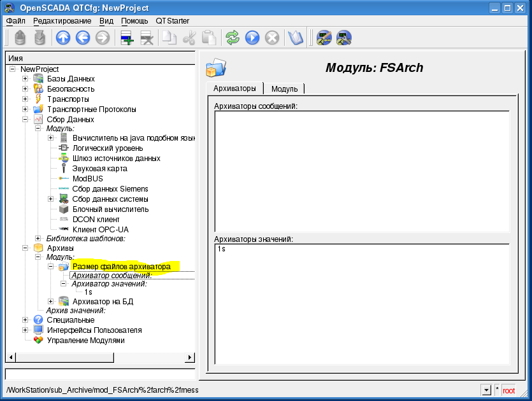Open the status bar dropdown arrow

pos(487,390)
